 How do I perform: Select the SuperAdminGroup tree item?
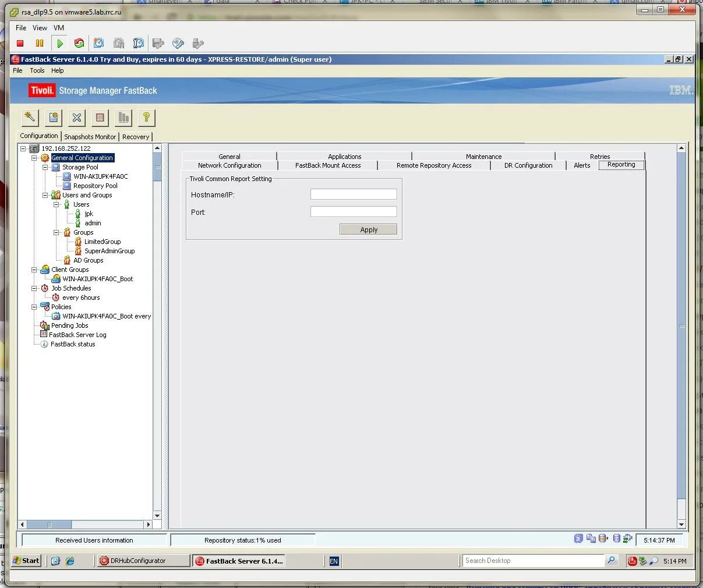(109, 251)
